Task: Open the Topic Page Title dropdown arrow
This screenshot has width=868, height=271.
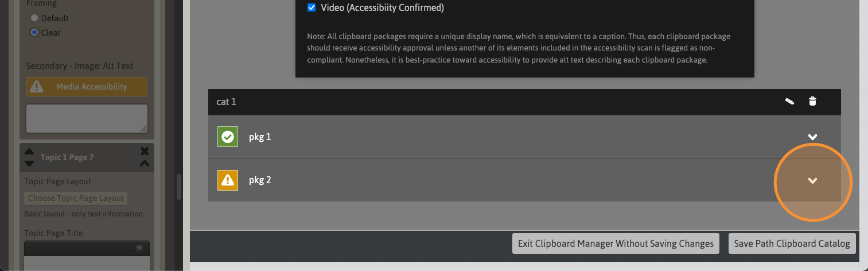Action: tap(139, 248)
